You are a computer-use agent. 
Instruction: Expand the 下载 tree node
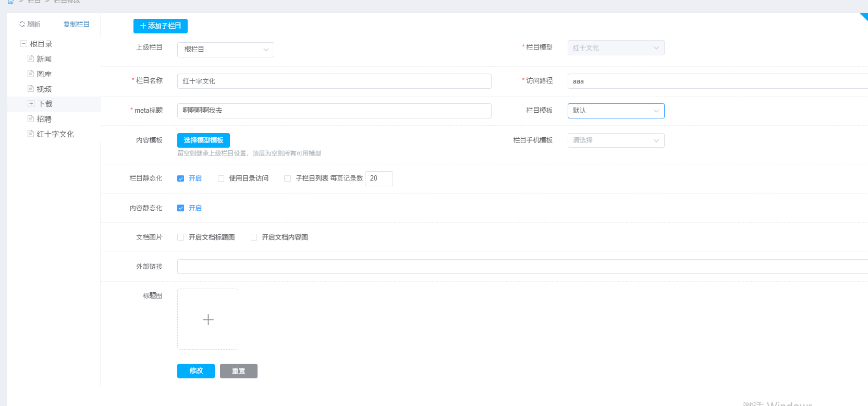point(31,104)
